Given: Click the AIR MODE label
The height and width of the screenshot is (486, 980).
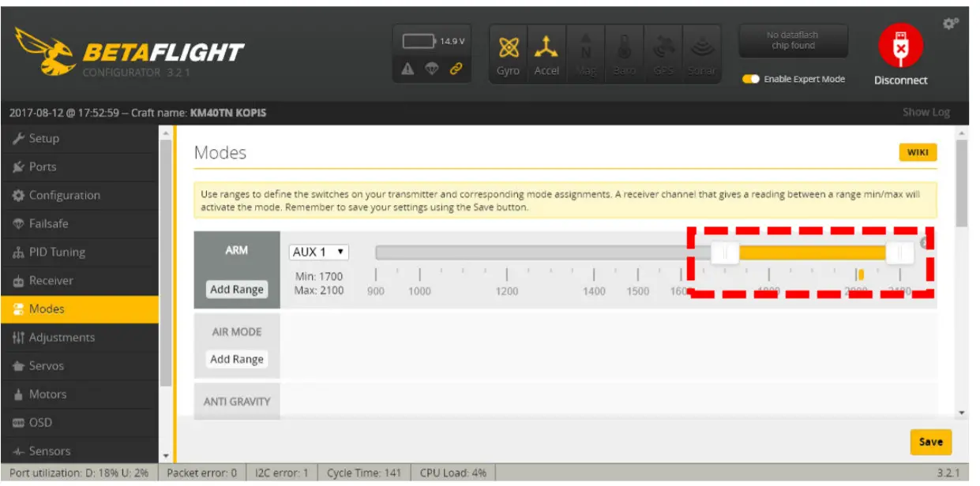Looking at the screenshot, I should (x=237, y=332).
